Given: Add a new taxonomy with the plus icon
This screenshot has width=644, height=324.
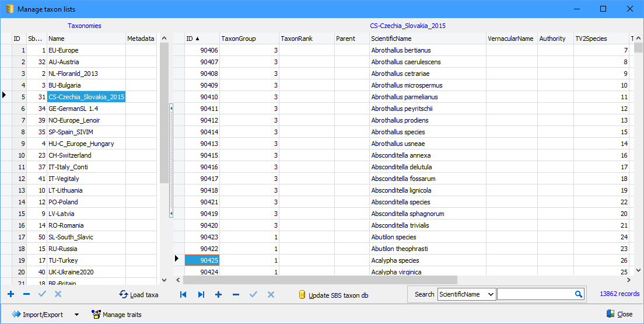Looking at the screenshot, I should pyautogui.click(x=11, y=295).
